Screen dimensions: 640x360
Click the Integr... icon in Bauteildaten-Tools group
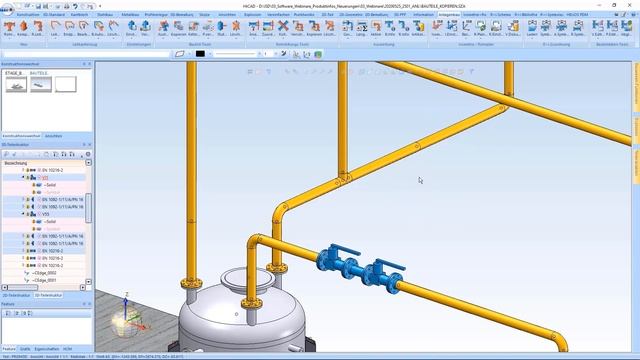point(627,28)
